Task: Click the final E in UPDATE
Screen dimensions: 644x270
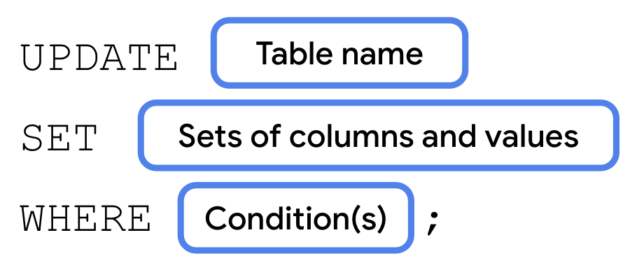Action: point(165,57)
